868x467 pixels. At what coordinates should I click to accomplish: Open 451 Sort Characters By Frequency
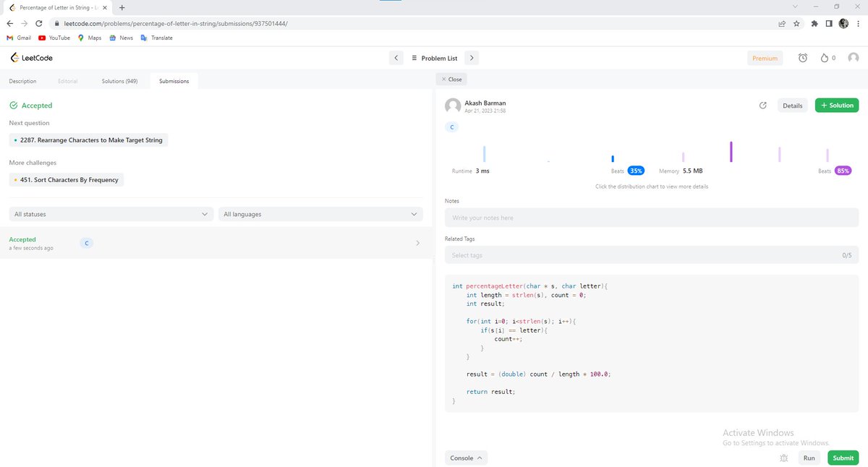(x=67, y=179)
